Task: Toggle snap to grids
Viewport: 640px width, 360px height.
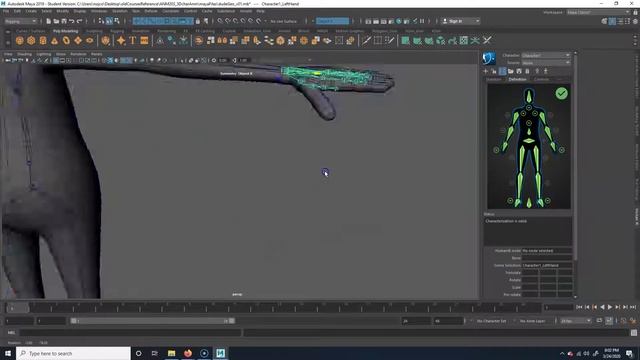Action: tap(220, 21)
